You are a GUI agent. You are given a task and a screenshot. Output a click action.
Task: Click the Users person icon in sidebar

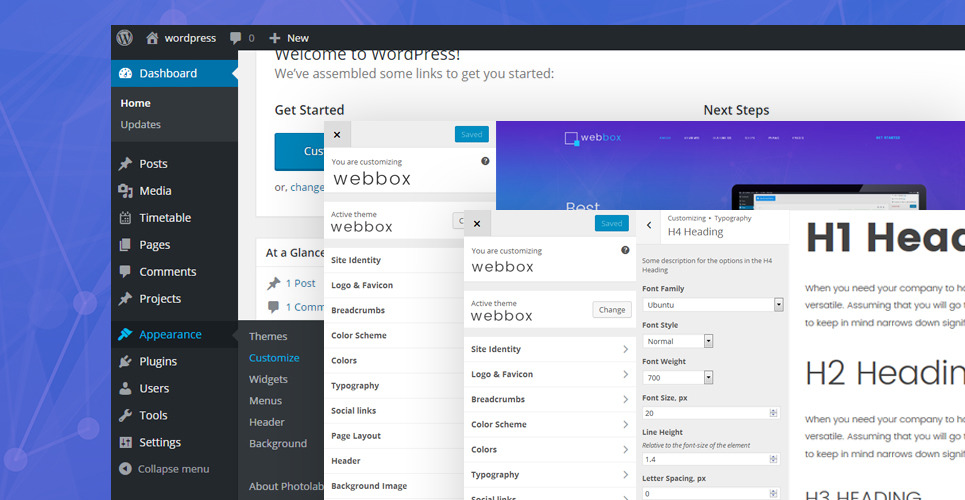[x=125, y=389]
